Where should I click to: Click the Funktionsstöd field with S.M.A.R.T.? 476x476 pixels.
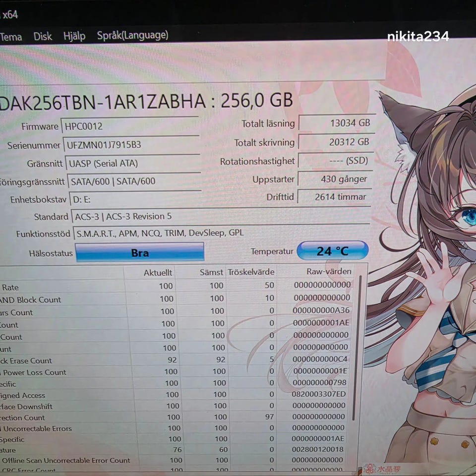coord(221,233)
